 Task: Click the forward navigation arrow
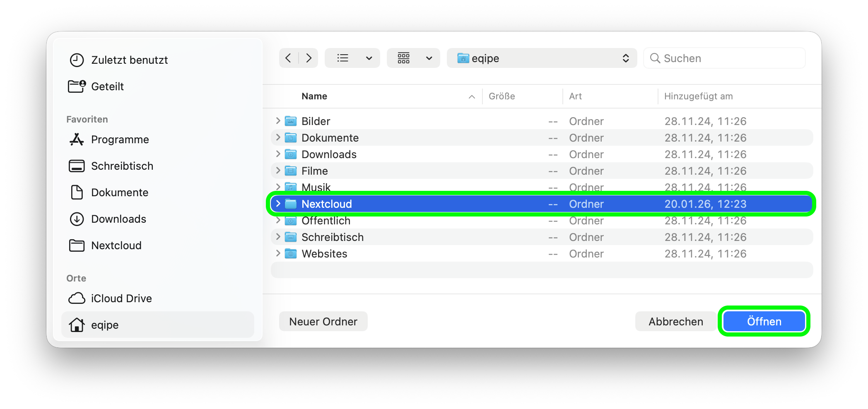pyautogui.click(x=309, y=58)
